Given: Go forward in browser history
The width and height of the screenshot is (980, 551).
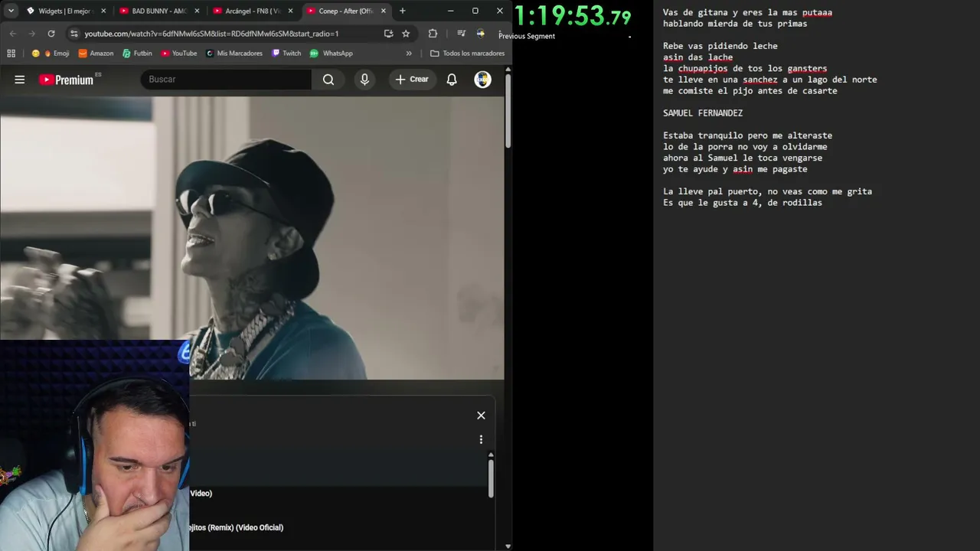Looking at the screenshot, I should click(x=31, y=34).
